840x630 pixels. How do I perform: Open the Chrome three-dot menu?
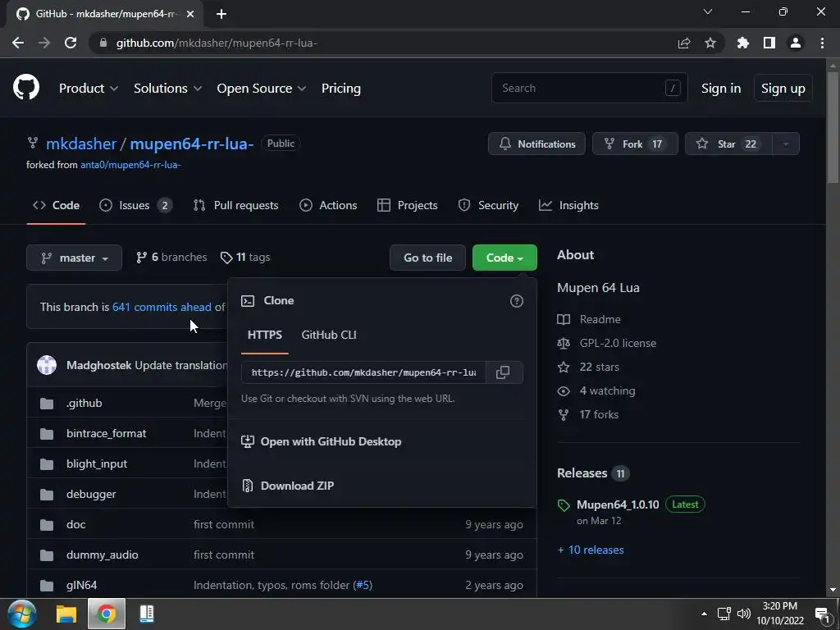pos(822,43)
